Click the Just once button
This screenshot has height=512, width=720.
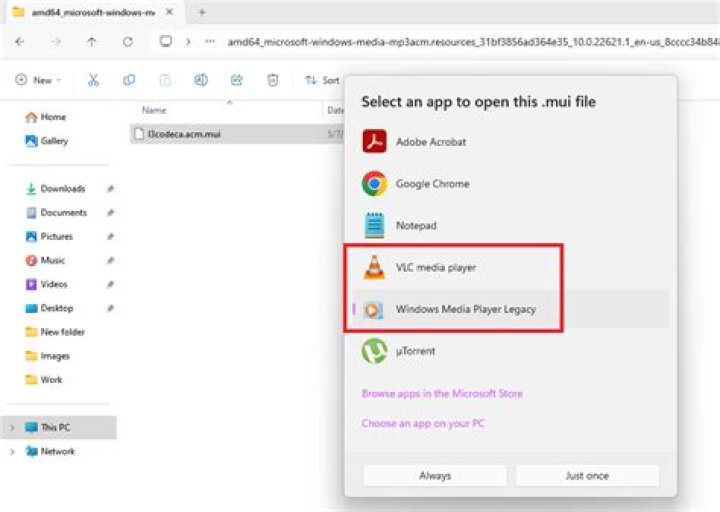[587, 476]
